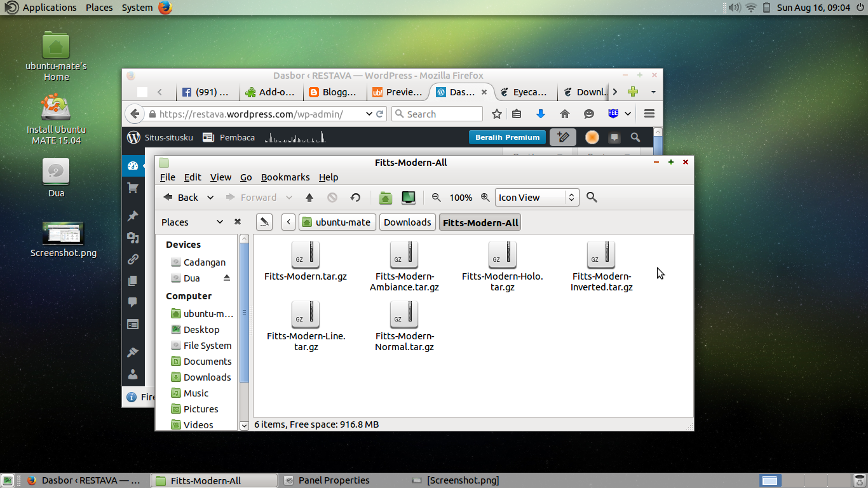Reload the WordPress page in Firefox
The height and width of the screenshot is (488, 868).
pyautogui.click(x=381, y=114)
